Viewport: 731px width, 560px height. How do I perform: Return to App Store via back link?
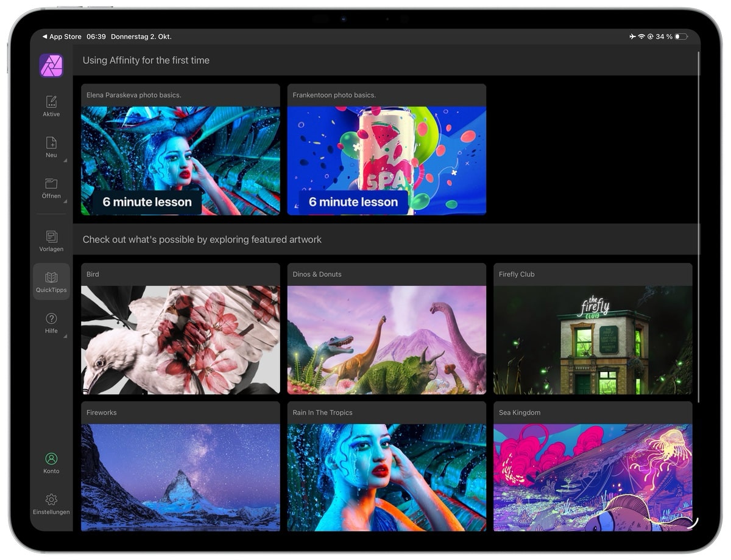point(62,37)
